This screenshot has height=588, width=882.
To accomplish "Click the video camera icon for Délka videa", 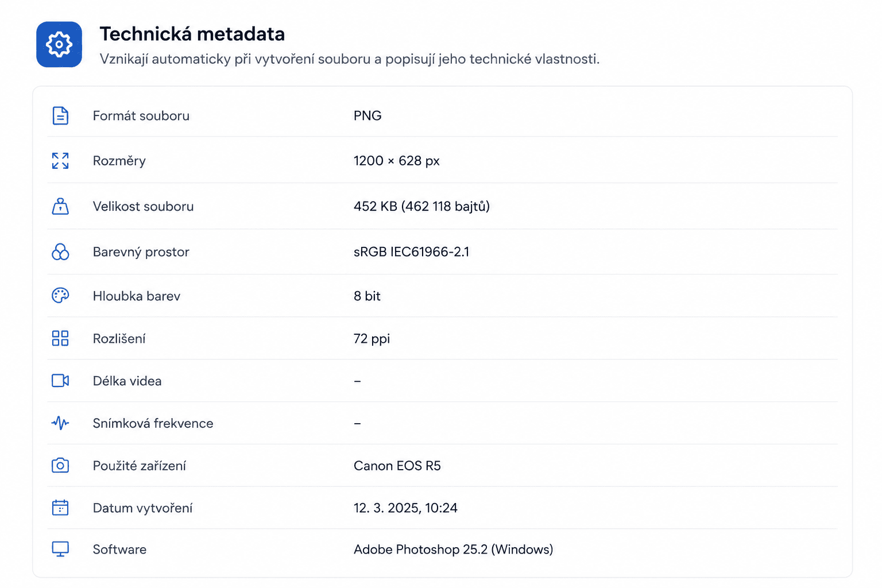I will 60,381.
